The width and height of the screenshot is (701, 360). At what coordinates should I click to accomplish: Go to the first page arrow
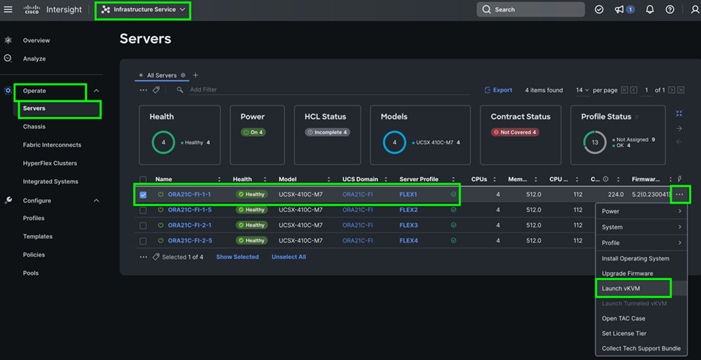[x=625, y=90]
